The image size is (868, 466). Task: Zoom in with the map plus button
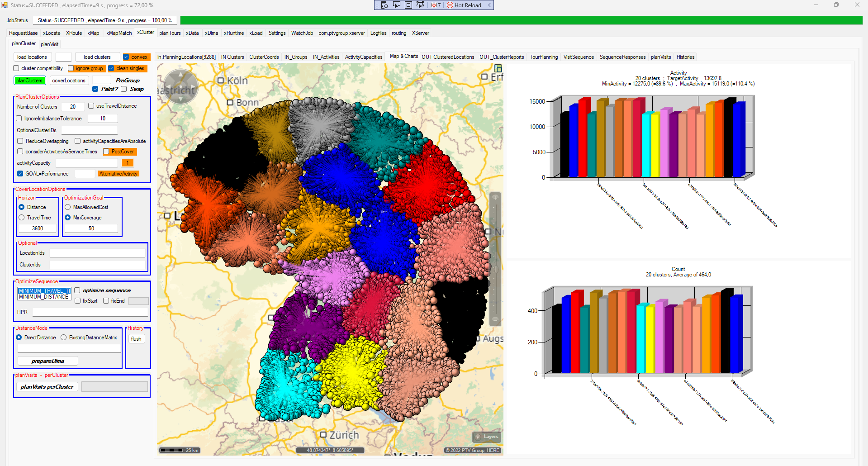click(495, 198)
